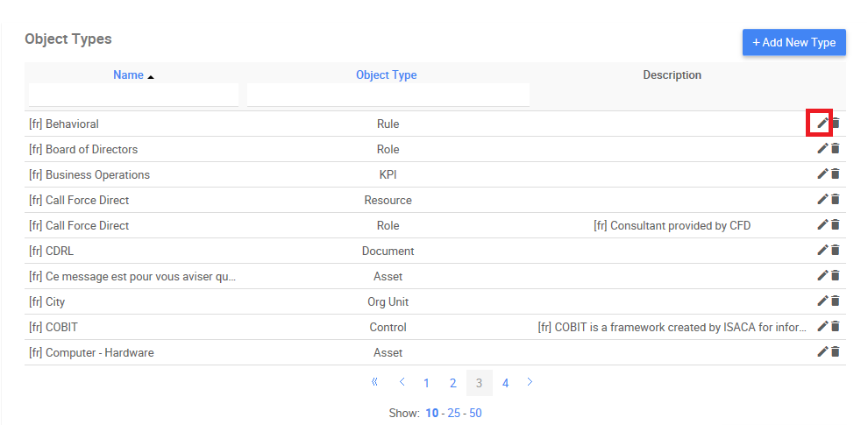The height and width of the screenshot is (425, 868).
Task: Jump to the first page arrows
Action: click(x=374, y=382)
